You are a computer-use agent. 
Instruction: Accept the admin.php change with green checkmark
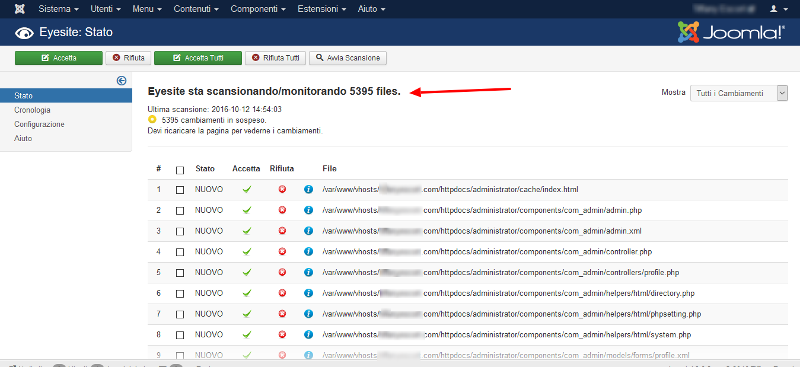click(247, 210)
